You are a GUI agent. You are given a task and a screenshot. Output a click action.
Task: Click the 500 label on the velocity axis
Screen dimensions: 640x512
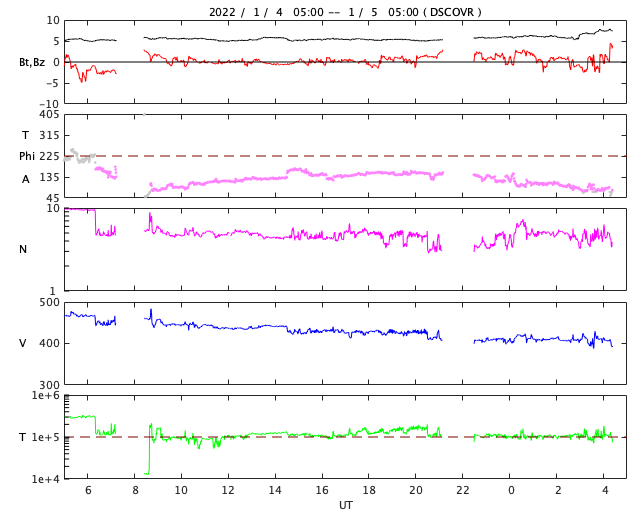(49, 302)
